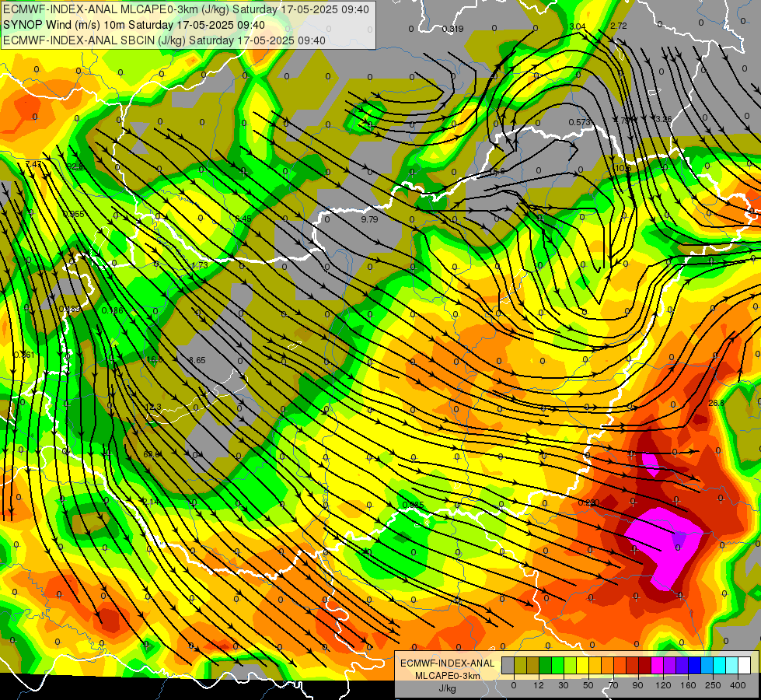Click the 2.72 value on the map

pos(618,26)
